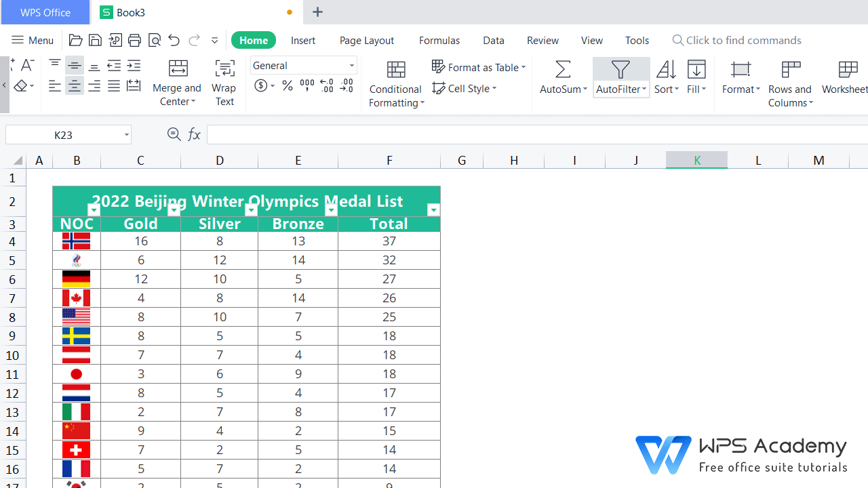Toggle middle vertical alignment
This screenshot has height=488, width=868.
click(x=75, y=65)
